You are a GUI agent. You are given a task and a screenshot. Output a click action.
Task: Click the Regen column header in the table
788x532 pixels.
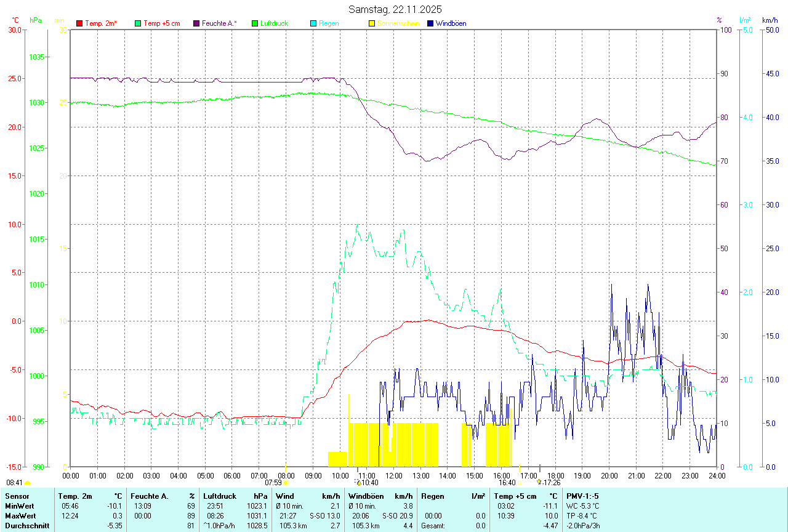pos(431,496)
